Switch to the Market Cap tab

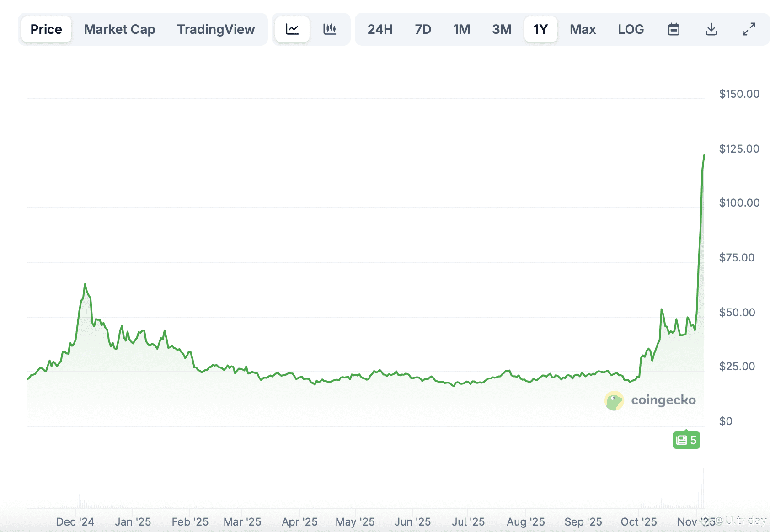click(x=119, y=29)
